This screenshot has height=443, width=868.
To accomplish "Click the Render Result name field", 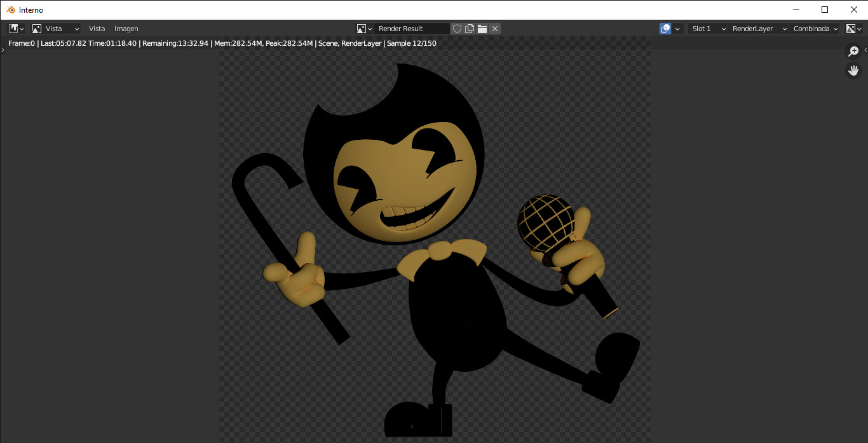I will coord(412,28).
